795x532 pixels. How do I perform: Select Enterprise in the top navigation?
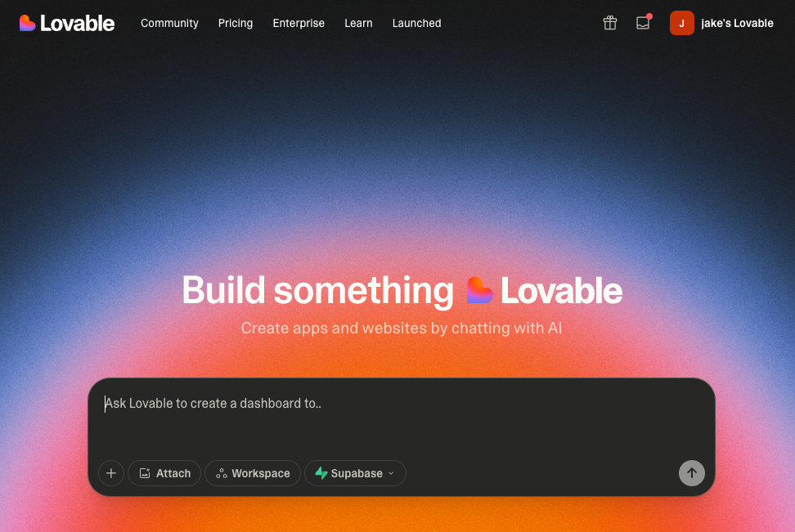point(299,23)
